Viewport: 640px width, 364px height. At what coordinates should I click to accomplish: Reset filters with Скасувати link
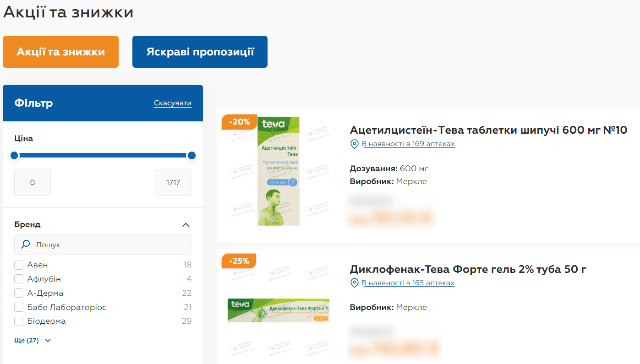point(173,103)
